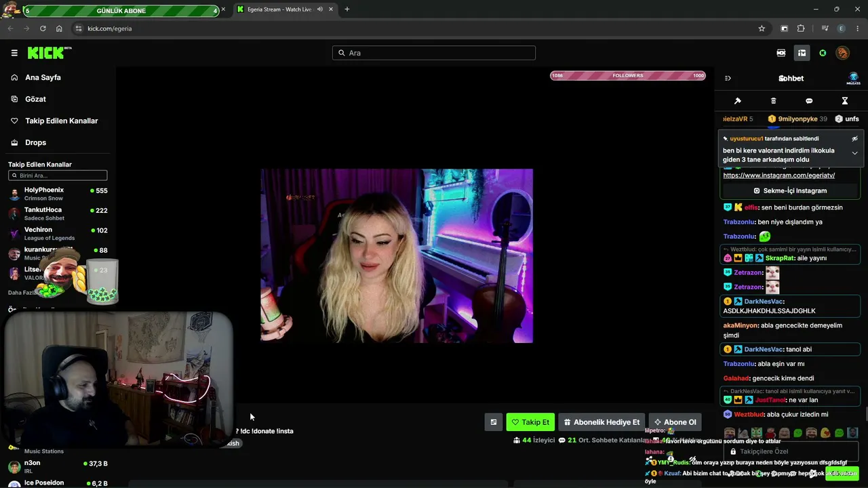The height and width of the screenshot is (488, 868).
Task: Go back to the previous page
Action: (10, 28)
